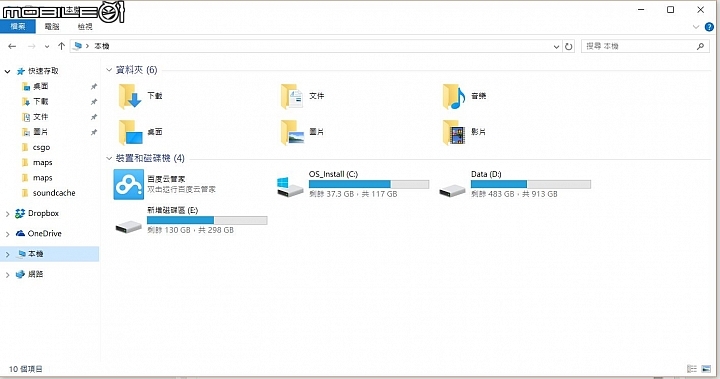Screen dimensions: 720x379
Task: Open the 檢視 View ribbon tab
Action: 85,27
